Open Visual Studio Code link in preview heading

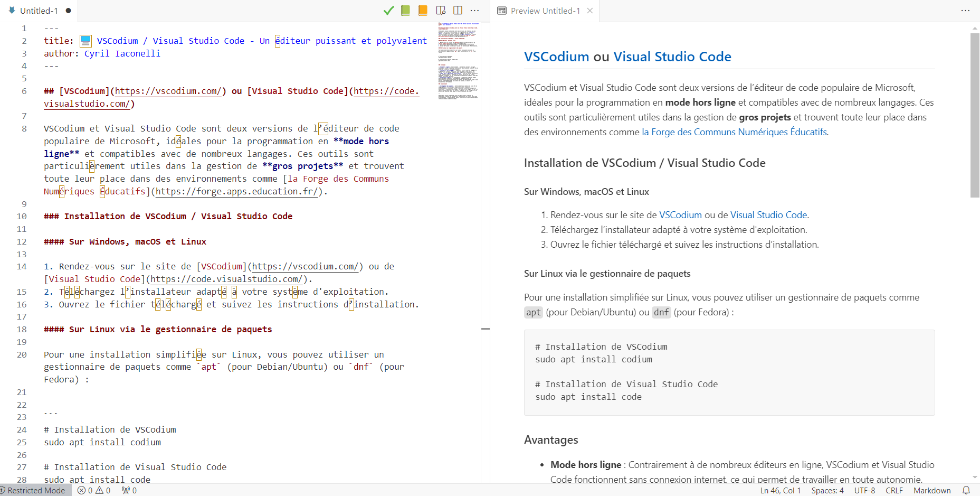672,57
